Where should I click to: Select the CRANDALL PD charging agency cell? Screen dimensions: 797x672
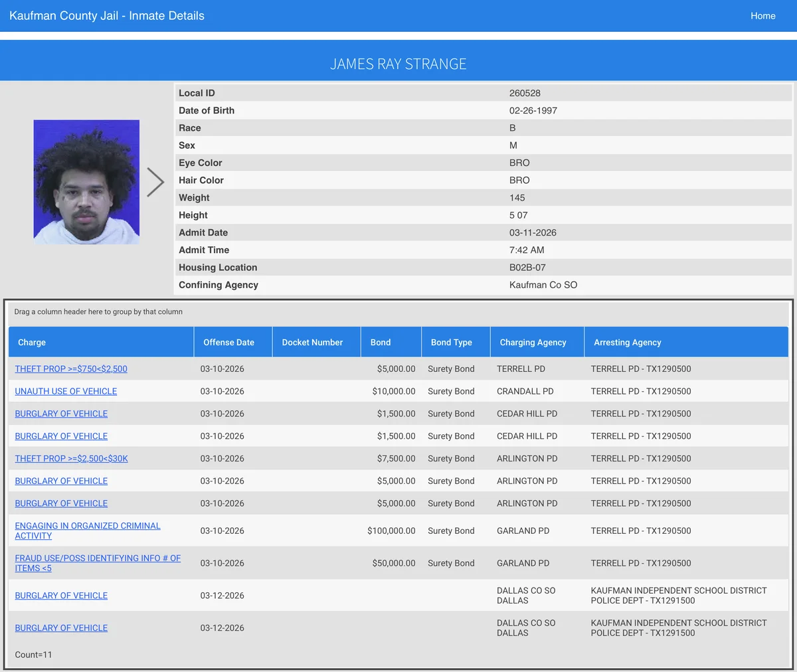[525, 392]
